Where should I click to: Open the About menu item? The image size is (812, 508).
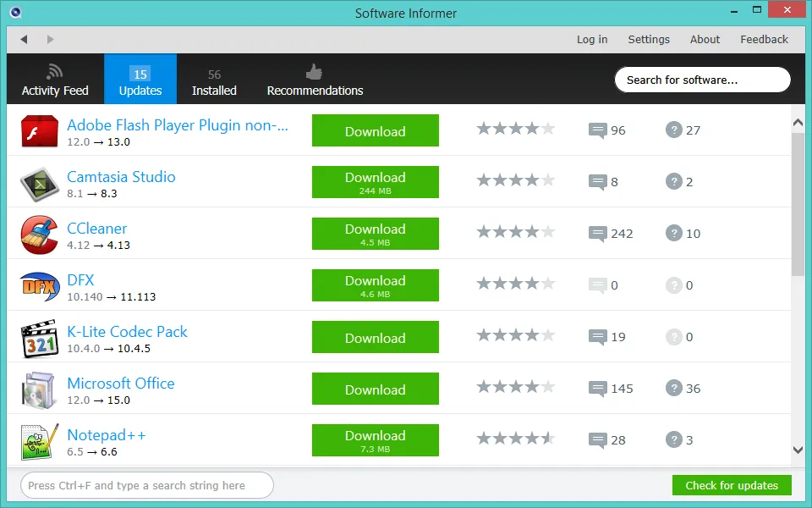pos(705,40)
